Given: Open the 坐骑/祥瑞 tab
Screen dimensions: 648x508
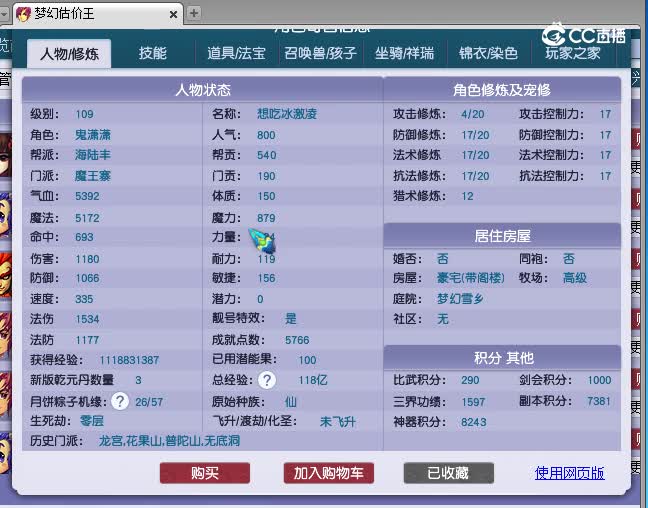Looking at the screenshot, I should click(404, 53).
